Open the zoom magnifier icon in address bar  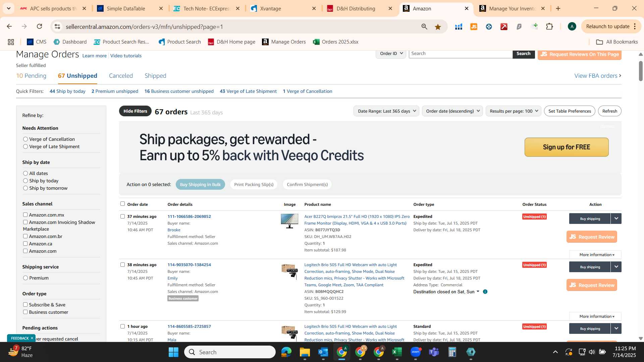click(424, 27)
